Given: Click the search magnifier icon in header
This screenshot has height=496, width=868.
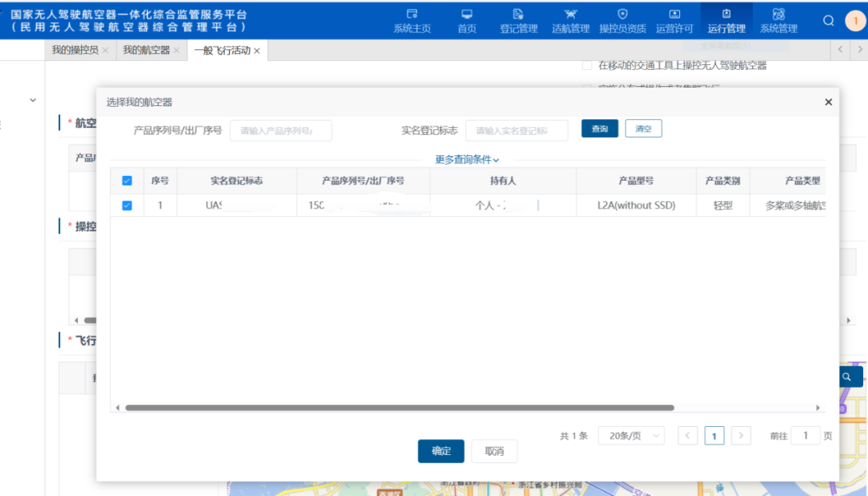Looking at the screenshot, I should [x=828, y=20].
